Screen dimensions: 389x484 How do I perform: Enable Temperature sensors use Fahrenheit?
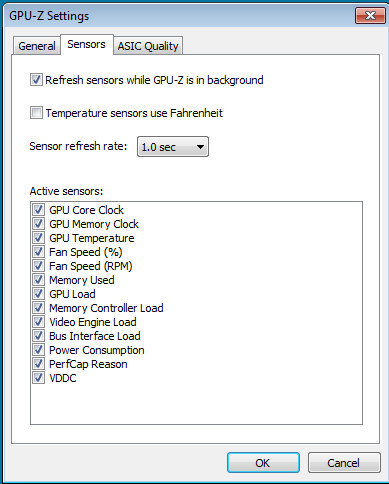coord(36,113)
